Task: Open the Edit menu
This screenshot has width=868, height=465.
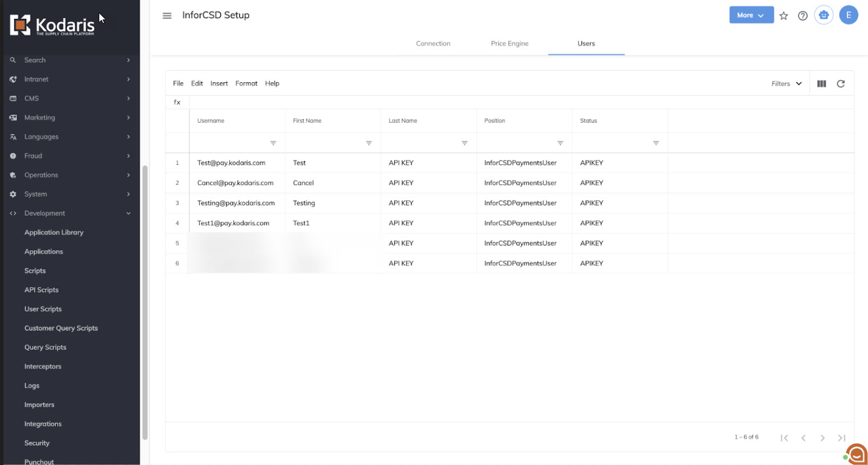Action: click(x=197, y=83)
